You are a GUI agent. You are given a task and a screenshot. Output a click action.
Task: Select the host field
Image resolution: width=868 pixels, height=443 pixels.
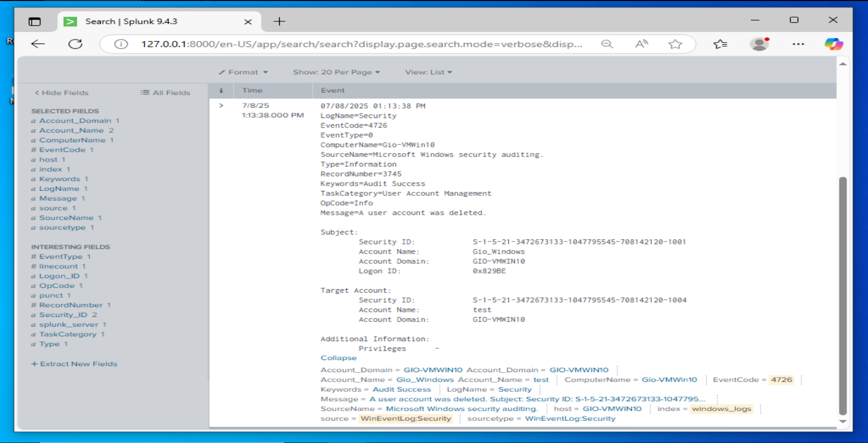pos(49,159)
